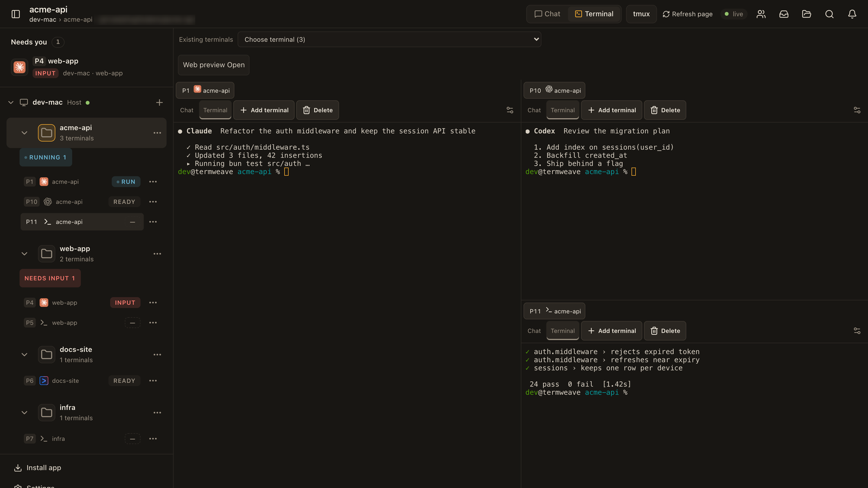Add a project with the plus icon next to dev-mac
Image resolution: width=868 pixels, height=488 pixels.
point(159,102)
